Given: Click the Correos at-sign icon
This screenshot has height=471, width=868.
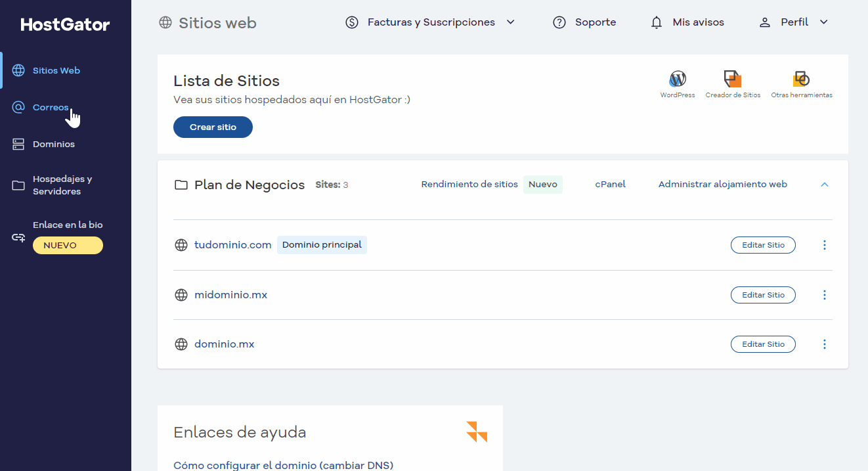Looking at the screenshot, I should coord(18,107).
